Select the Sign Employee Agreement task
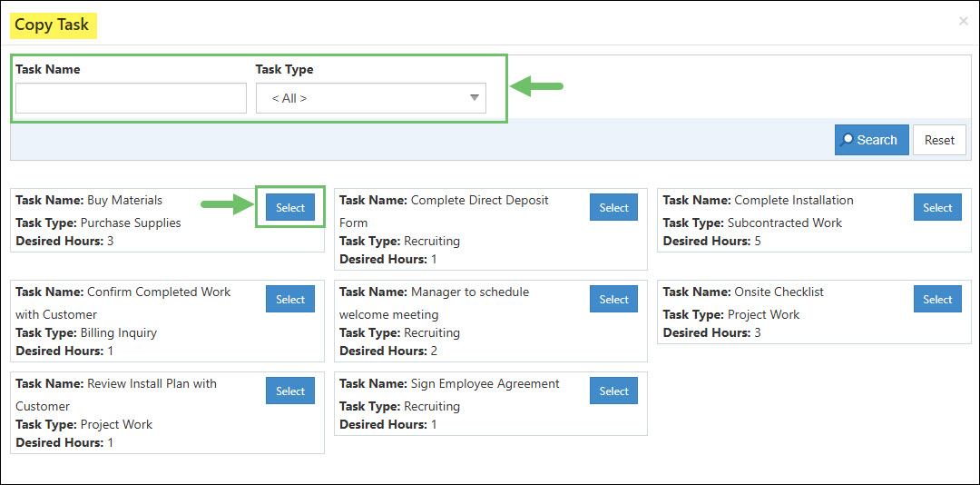980x485 pixels. pyautogui.click(x=613, y=391)
